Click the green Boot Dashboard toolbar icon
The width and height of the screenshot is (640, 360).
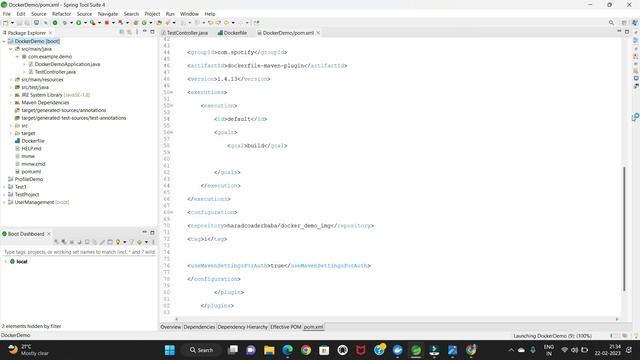[55, 23]
